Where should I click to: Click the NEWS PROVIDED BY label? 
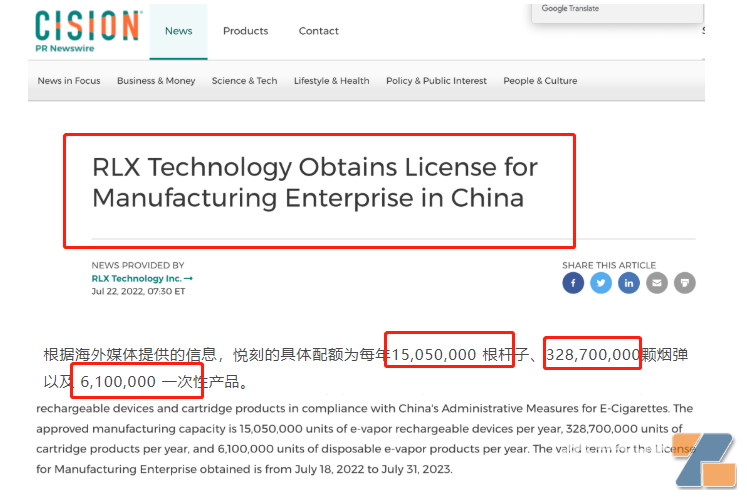pos(138,265)
